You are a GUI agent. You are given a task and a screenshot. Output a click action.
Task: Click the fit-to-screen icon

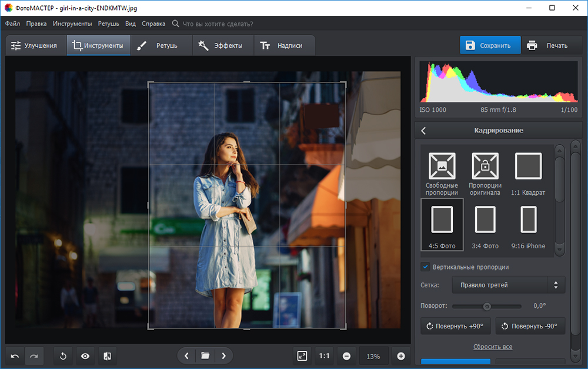[302, 356]
